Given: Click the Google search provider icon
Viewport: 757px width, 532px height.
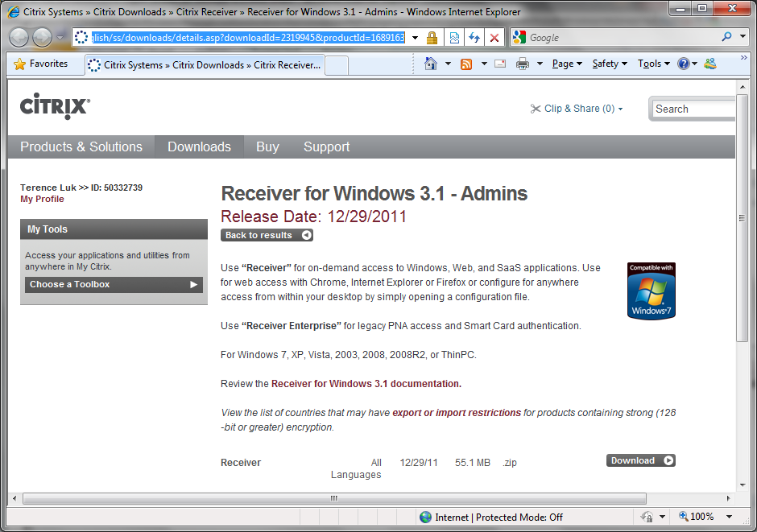Looking at the screenshot, I should click(519, 37).
